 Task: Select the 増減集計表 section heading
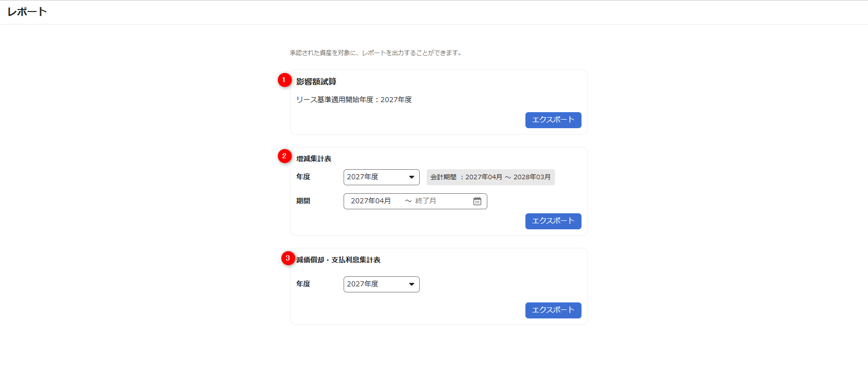point(314,159)
